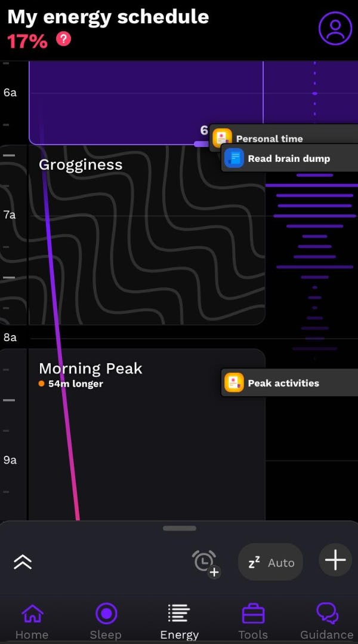Select the Peak activities card icon
The height and width of the screenshot is (644, 358).
(234, 382)
